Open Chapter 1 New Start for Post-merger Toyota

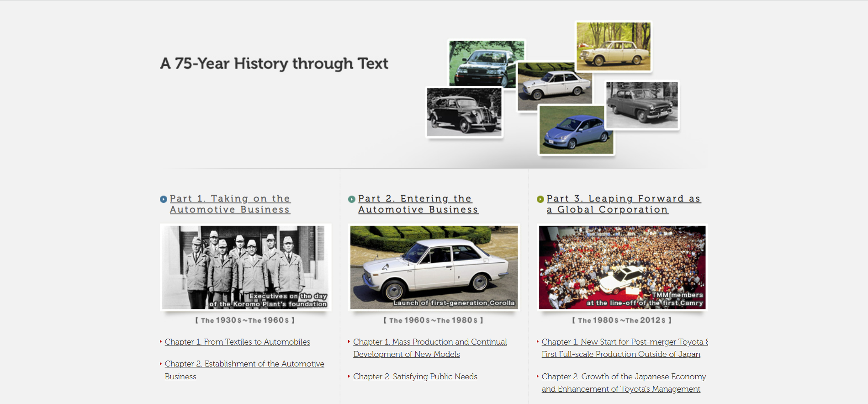pyautogui.click(x=624, y=342)
